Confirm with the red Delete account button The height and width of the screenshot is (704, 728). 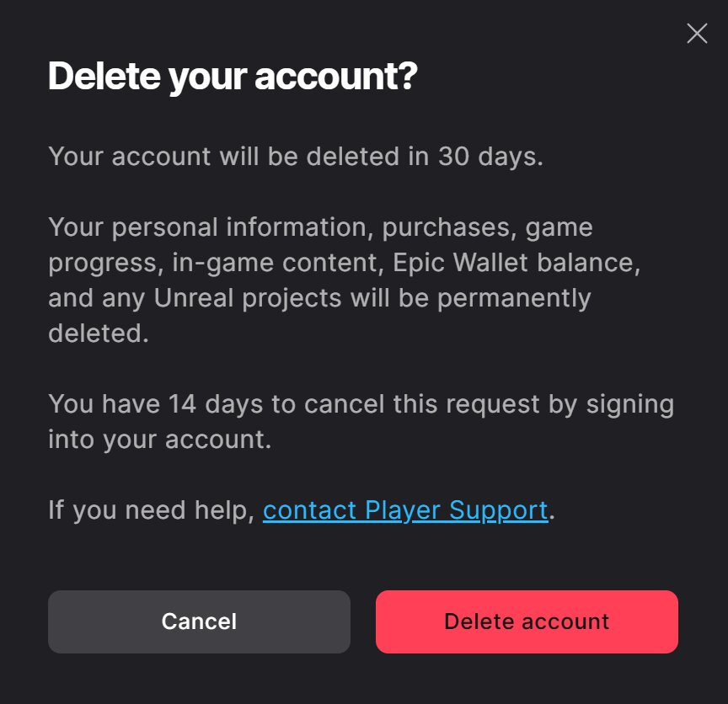[527, 621]
